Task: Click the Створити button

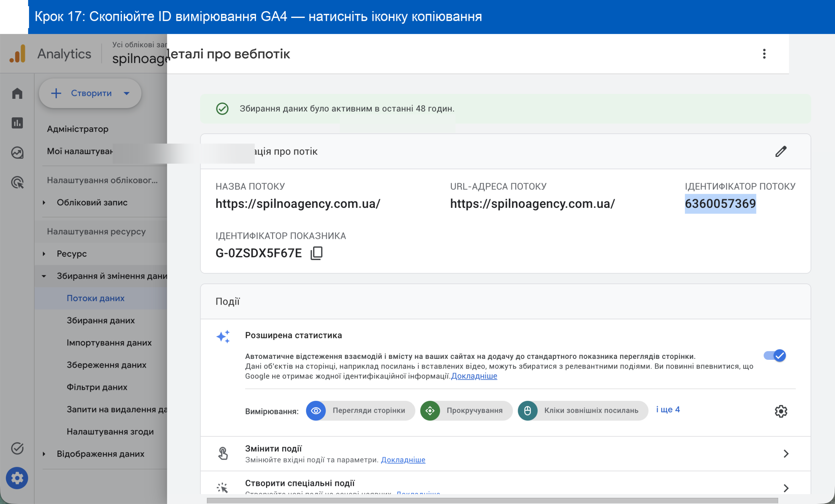Action: tap(90, 93)
